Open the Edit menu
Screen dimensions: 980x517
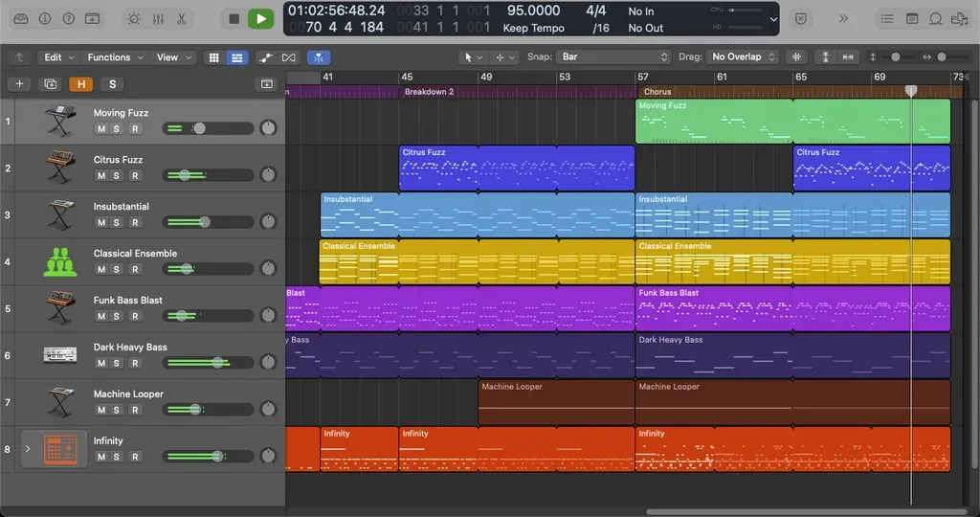pos(57,57)
